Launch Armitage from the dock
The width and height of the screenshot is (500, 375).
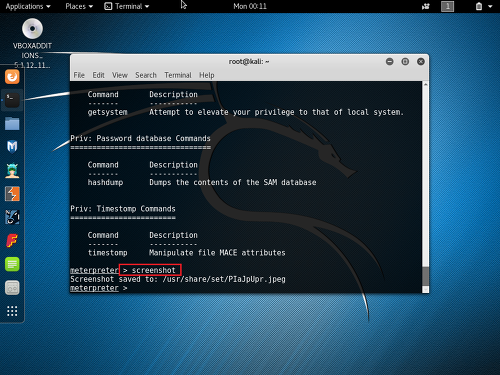(12, 170)
